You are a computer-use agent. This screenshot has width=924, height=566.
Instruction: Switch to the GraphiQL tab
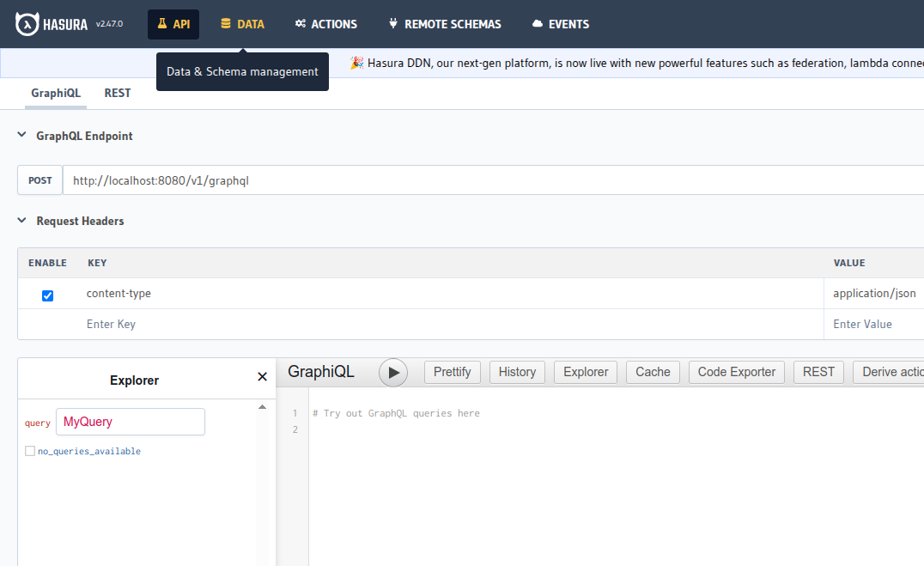tap(56, 93)
